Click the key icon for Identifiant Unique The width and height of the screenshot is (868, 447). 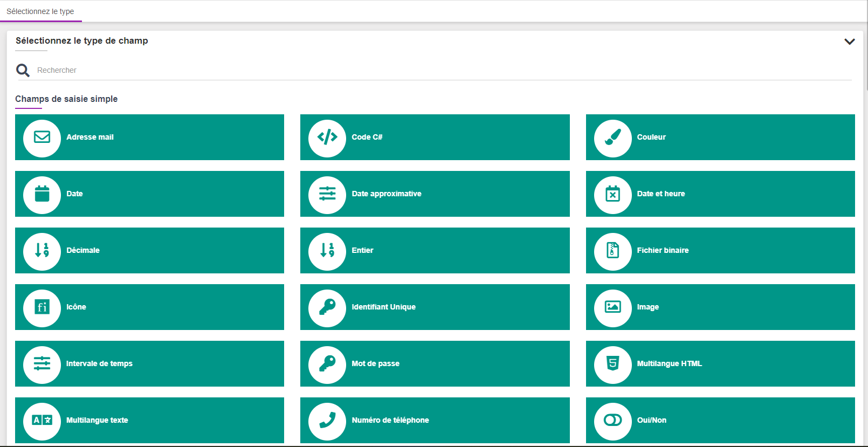pyautogui.click(x=327, y=307)
